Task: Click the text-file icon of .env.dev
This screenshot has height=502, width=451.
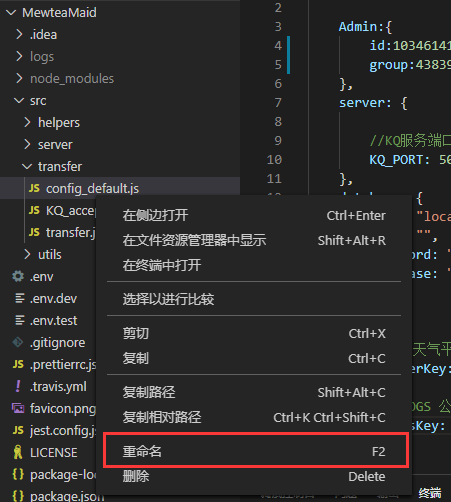Action: click(20, 298)
